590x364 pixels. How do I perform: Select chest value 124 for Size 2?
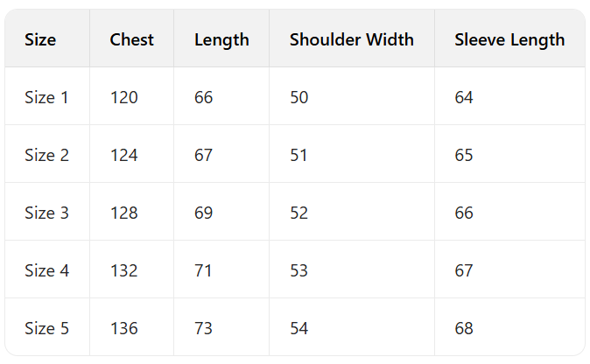coord(123,155)
